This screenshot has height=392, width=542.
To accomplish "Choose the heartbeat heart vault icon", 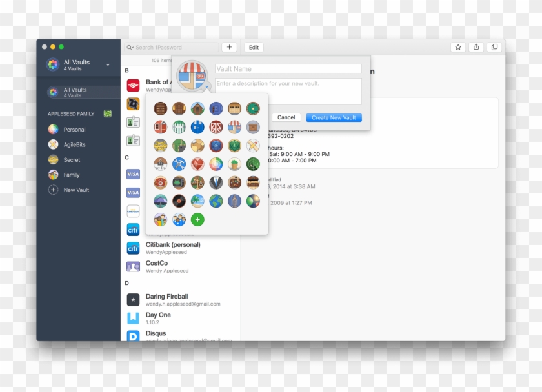I will tap(197, 164).
